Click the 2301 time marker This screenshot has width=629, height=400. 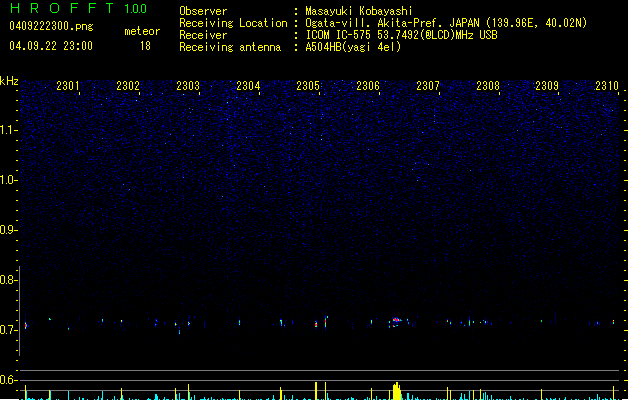(x=68, y=86)
